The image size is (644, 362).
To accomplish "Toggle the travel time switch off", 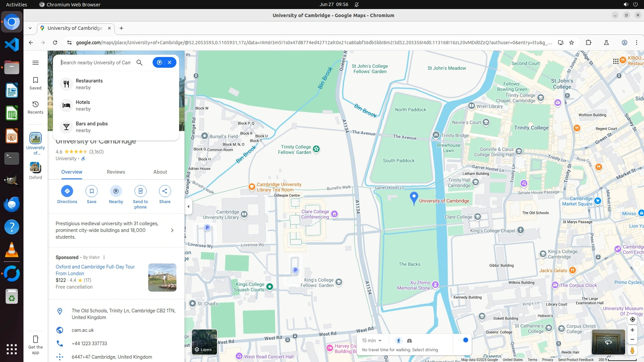I will pos(463,340).
